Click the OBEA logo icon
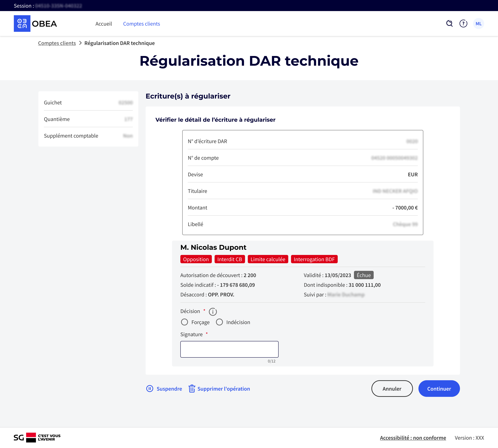 [22, 24]
